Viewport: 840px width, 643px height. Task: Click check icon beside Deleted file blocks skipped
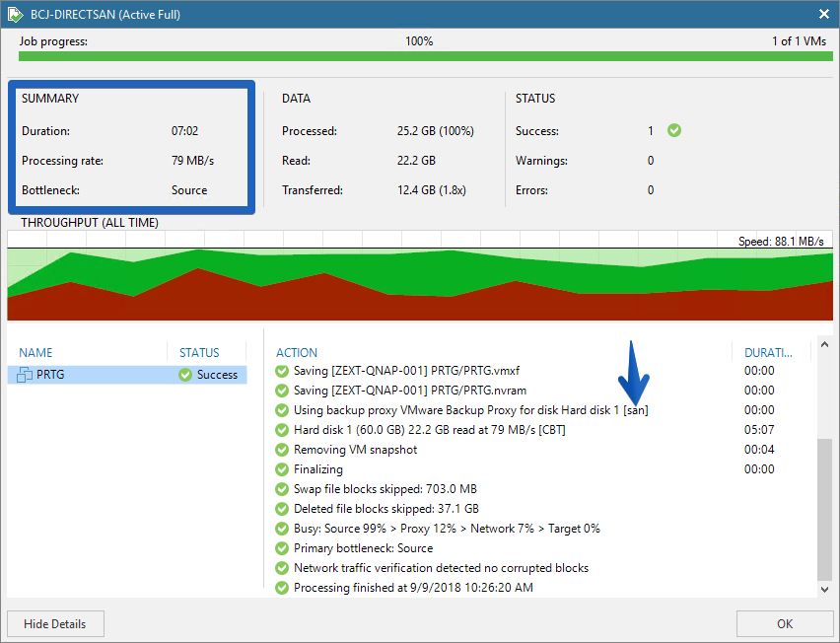282,509
